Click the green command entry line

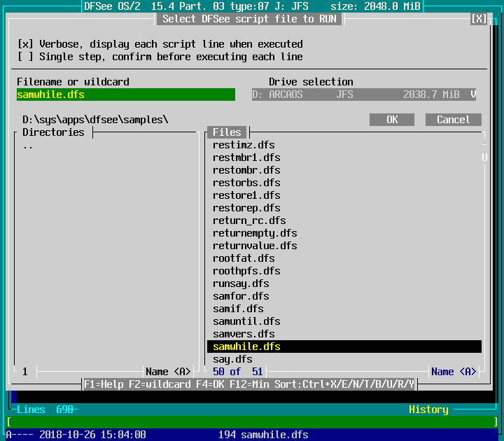click(252, 421)
